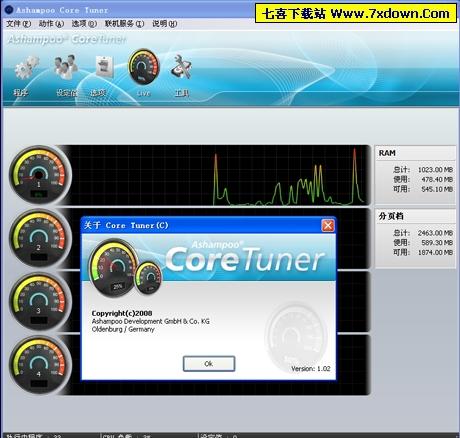Select the CPU core 1 gauge
The image size is (460, 438).
[x=39, y=175]
